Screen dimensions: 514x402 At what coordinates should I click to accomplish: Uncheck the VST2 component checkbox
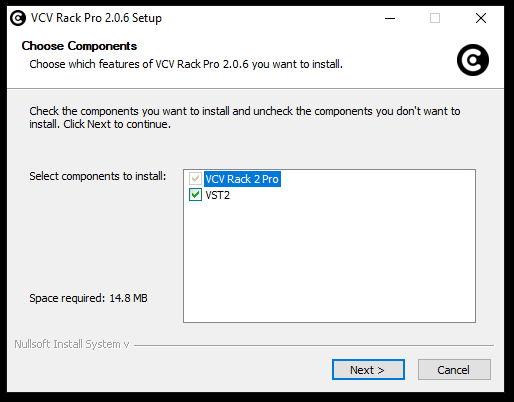pyautogui.click(x=195, y=195)
